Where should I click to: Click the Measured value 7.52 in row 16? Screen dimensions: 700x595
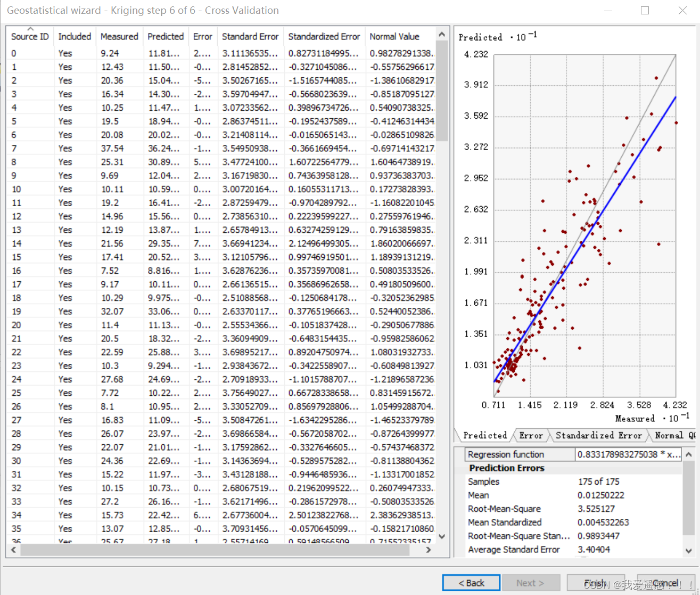click(x=110, y=271)
